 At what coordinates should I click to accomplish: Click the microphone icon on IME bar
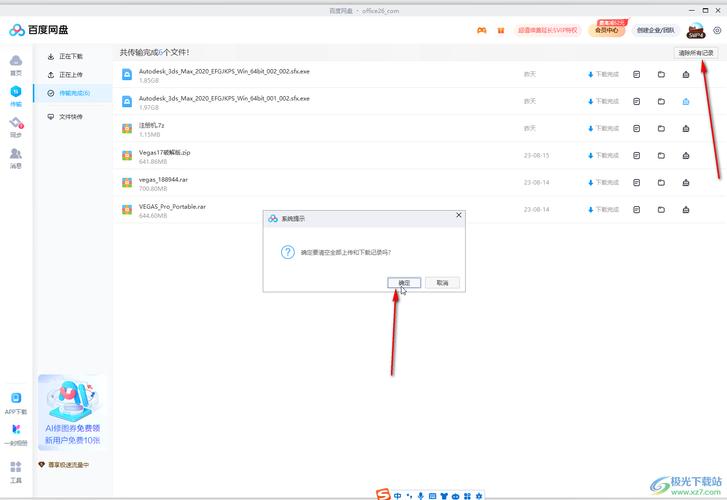(x=421, y=496)
